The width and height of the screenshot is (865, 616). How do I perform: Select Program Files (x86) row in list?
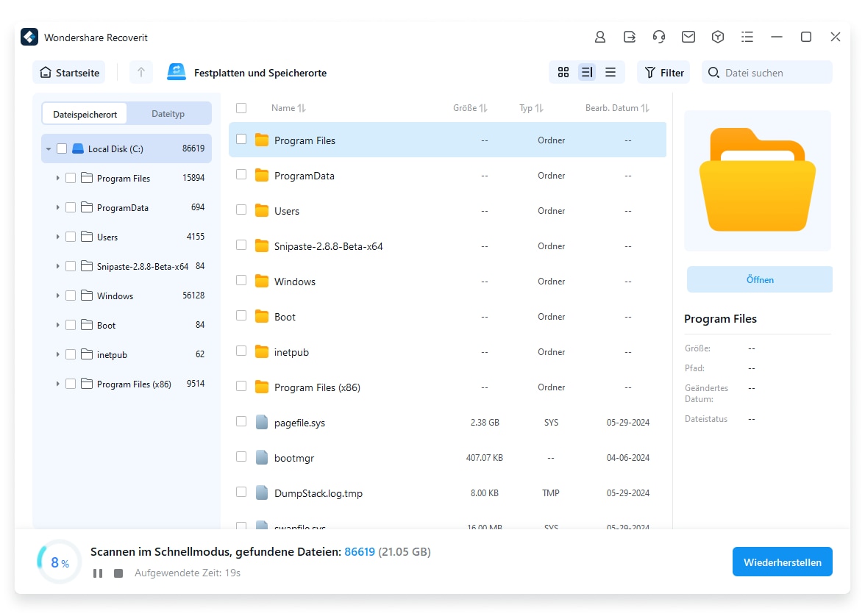(x=447, y=387)
